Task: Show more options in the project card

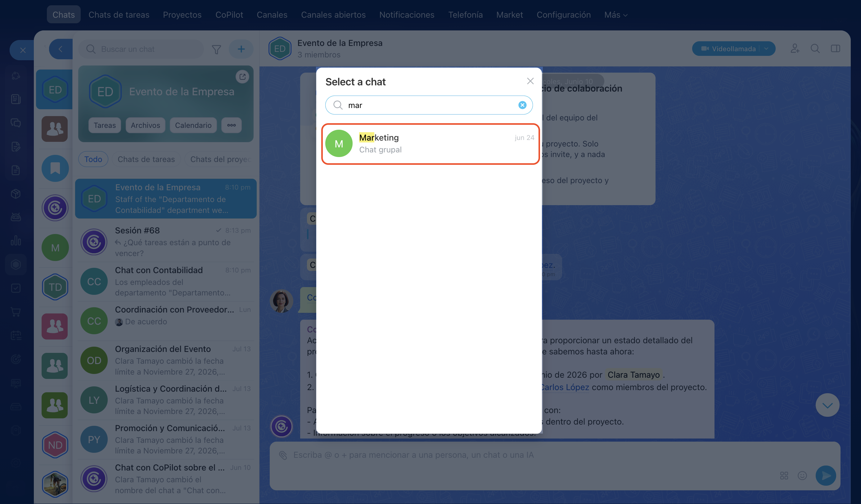Action: pos(231,125)
